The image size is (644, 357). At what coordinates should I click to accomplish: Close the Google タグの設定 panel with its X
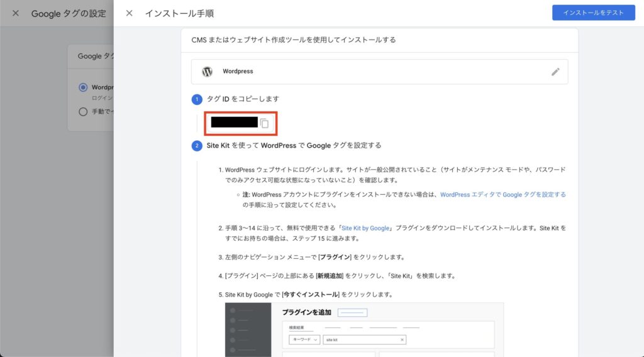(x=16, y=13)
